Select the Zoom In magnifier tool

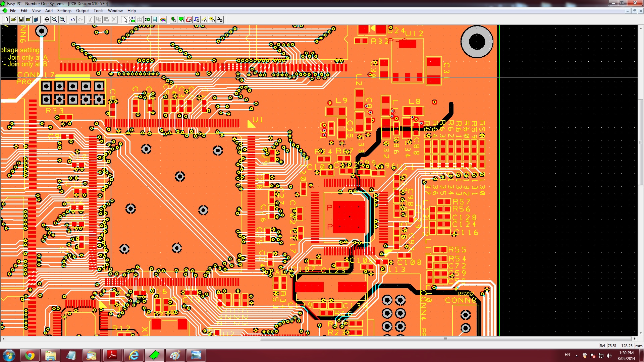54,19
